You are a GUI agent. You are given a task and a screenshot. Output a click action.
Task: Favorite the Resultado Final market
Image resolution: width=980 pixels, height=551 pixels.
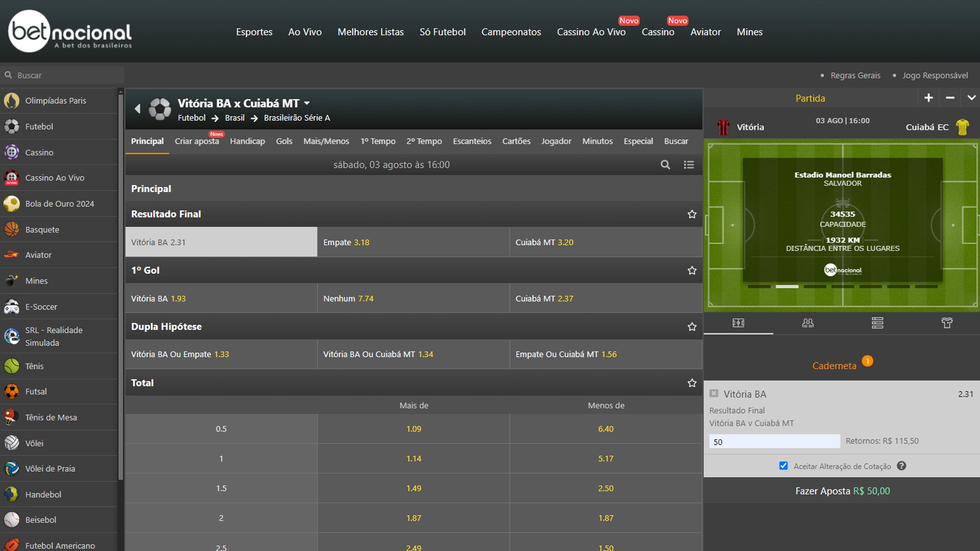[x=692, y=214]
